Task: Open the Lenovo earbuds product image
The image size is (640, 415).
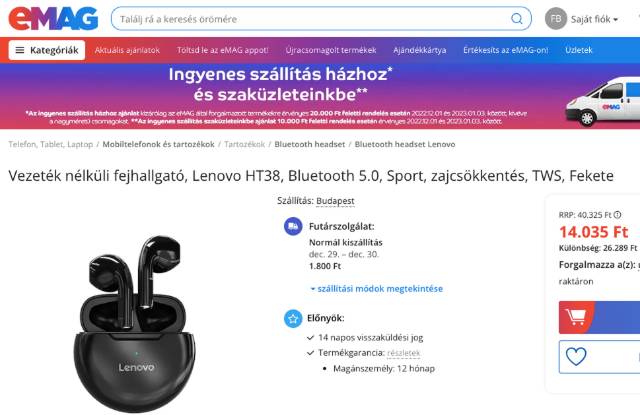Action: click(135, 322)
